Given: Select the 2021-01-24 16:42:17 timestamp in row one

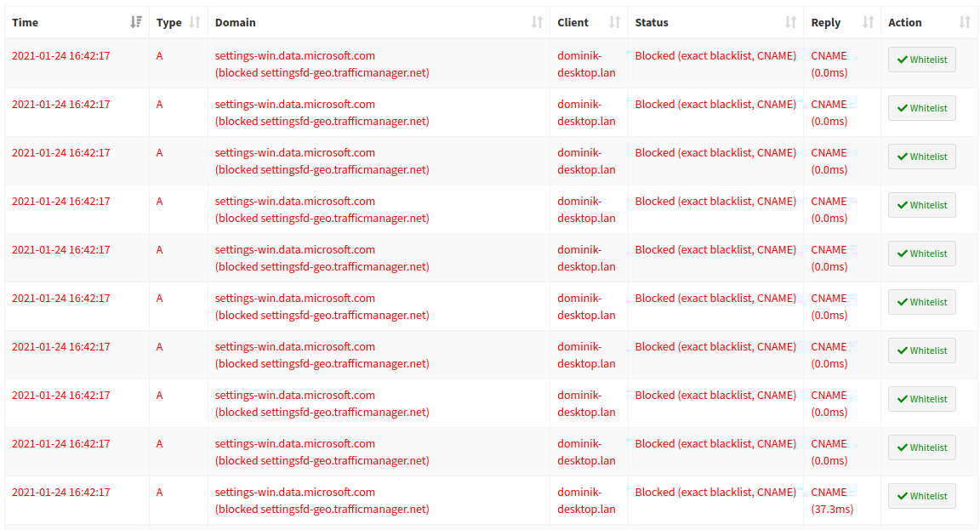Looking at the screenshot, I should click(x=61, y=55).
